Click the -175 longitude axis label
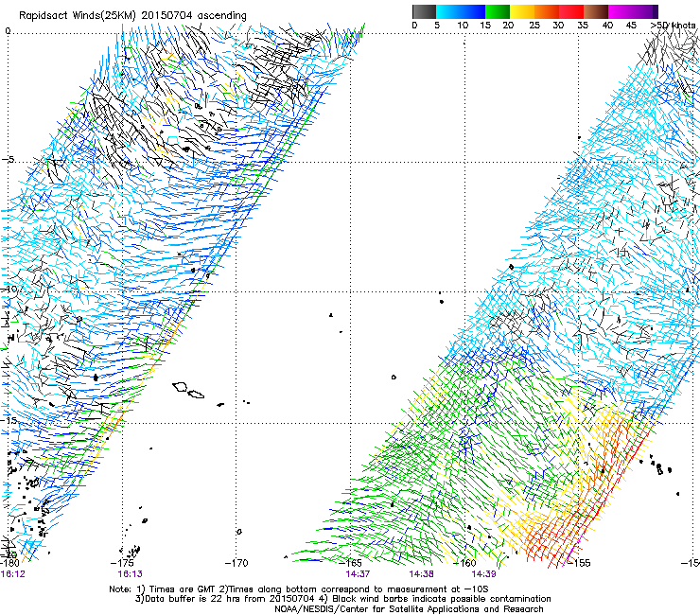This screenshot has height=615, width=700. tap(123, 563)
